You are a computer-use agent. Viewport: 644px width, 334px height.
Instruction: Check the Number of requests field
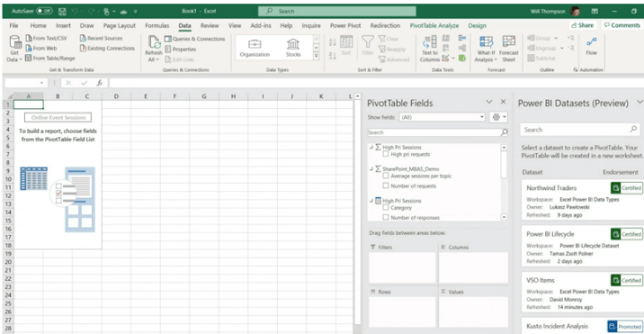tap(386, 186)
